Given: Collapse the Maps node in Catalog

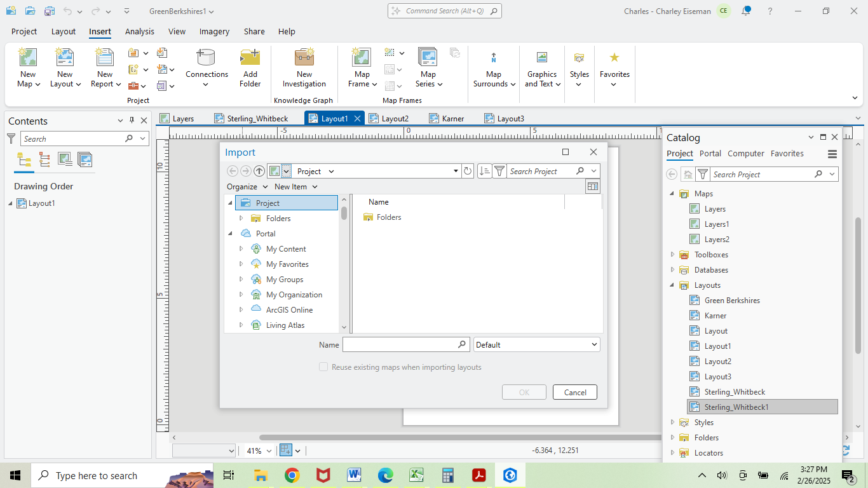Looking at the screenshot, I should pos(672,193).
